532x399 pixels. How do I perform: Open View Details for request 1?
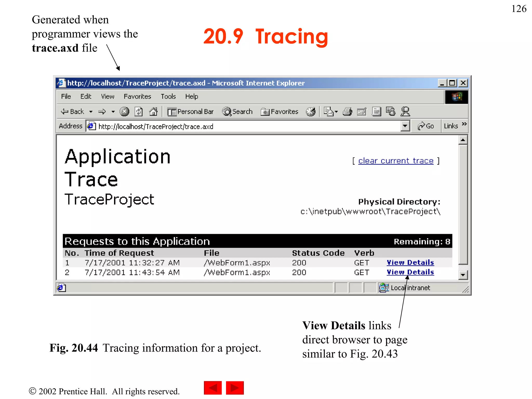(x=410, y=263)
